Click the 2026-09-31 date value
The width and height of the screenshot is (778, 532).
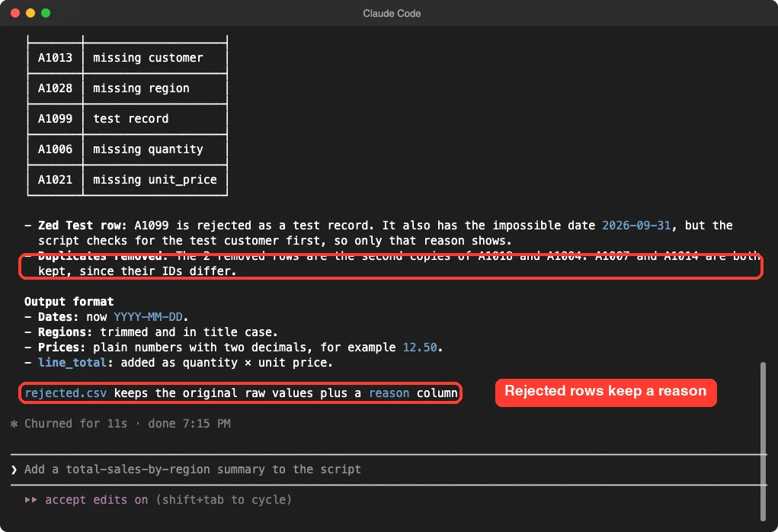[x=636, y=226]
